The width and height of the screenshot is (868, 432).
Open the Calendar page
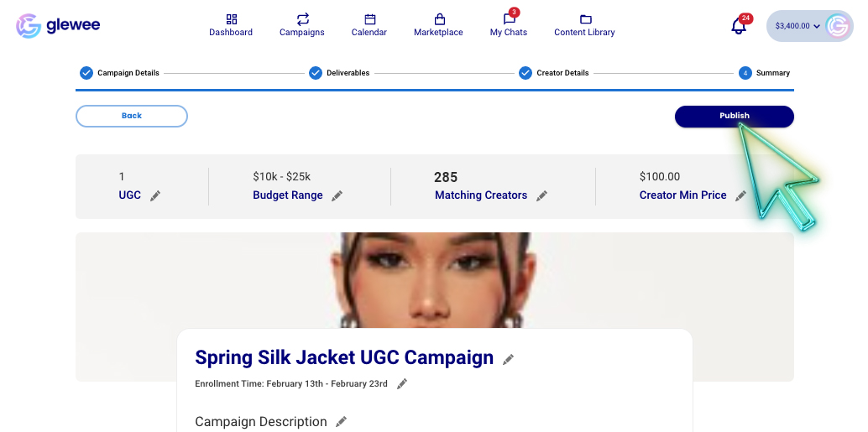[x=369, y=25]
